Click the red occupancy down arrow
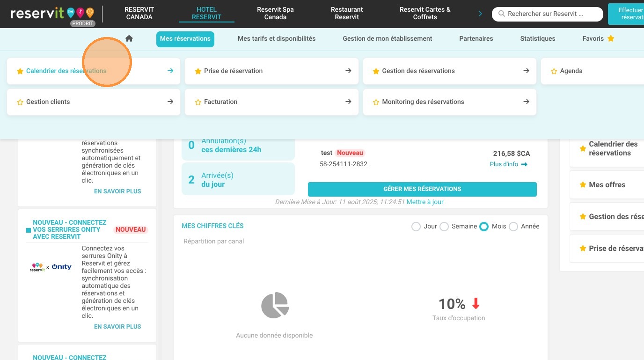 point(476,304)
